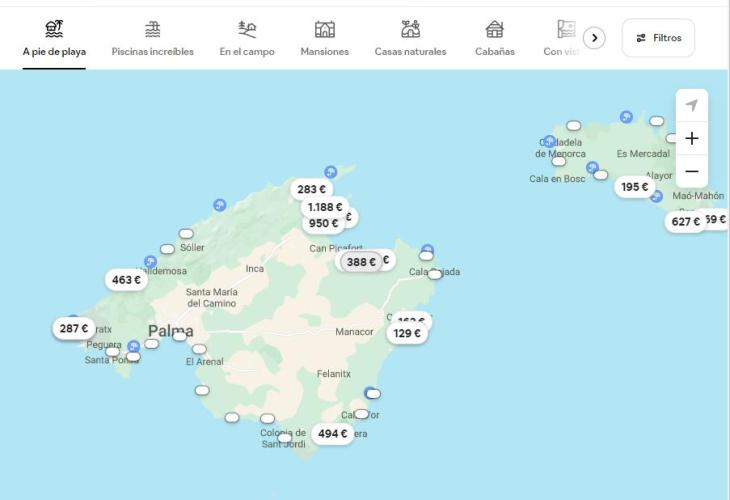
Task: Click the beach umbrella pin near Sóller coast
Action: (x=219, y=205)
